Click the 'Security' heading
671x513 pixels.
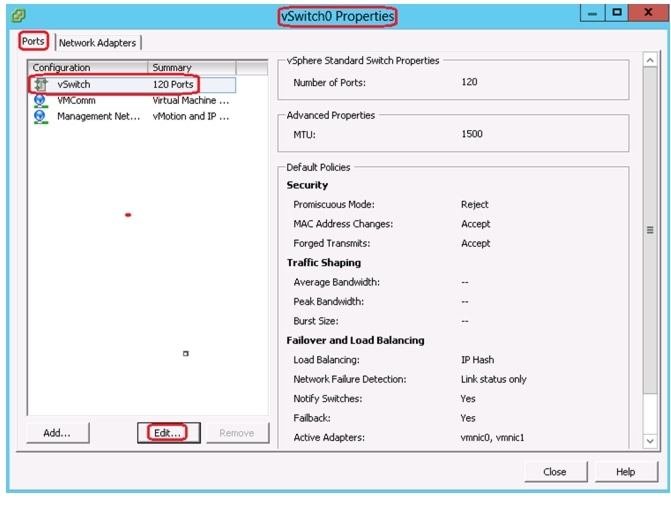[307, 185]
